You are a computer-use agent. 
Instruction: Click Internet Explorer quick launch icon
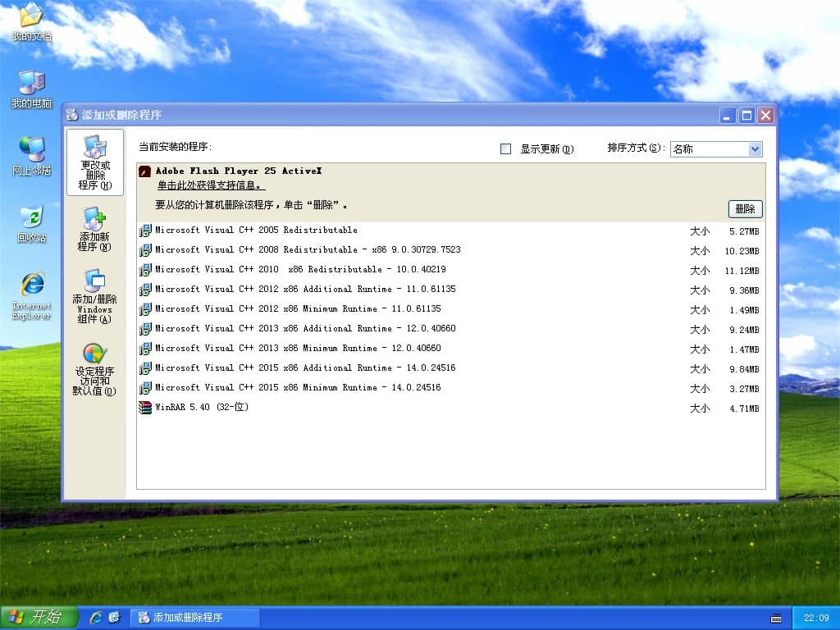coord(96,617)
